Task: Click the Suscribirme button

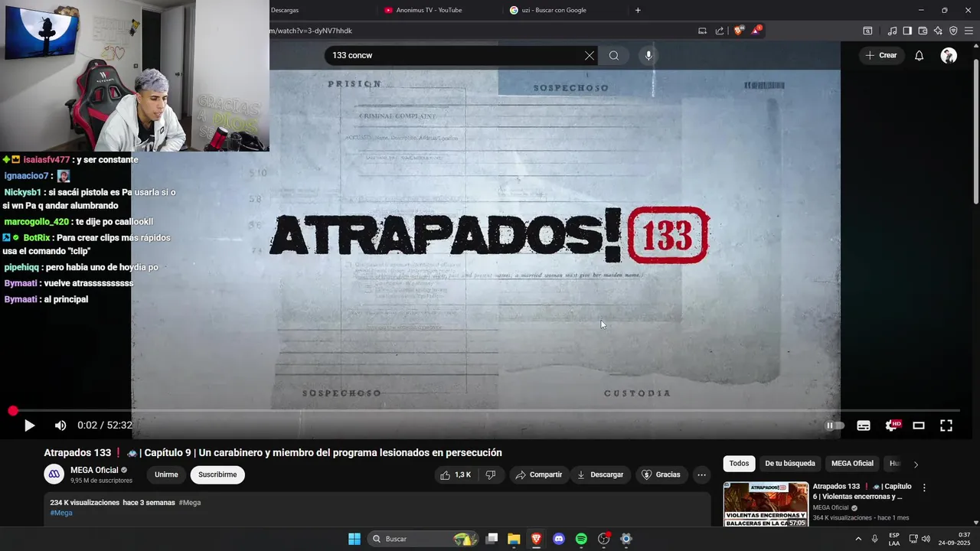Action: click(217, 474)
